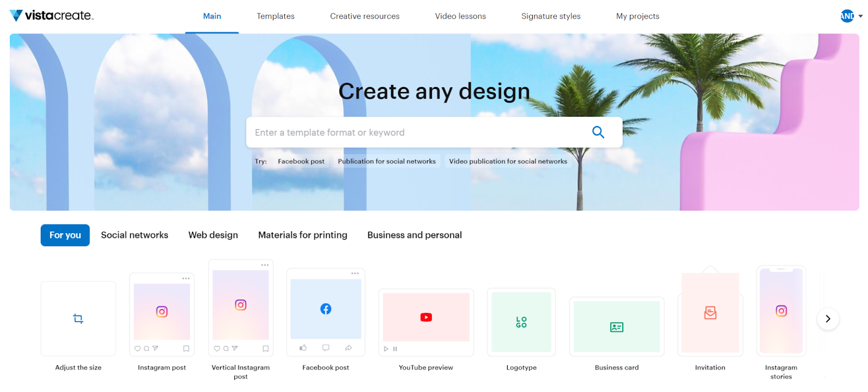The image size is (868, 392).
Task: Open three-dot menu on Facebook post card
Action: tap(355, 273)
